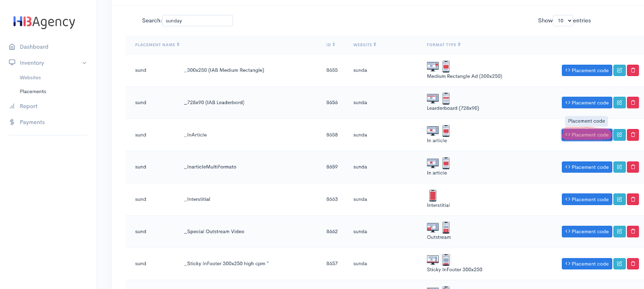Click desktop icon in Medium Rectangle row
644x289 pixels.
click(433, 66)
